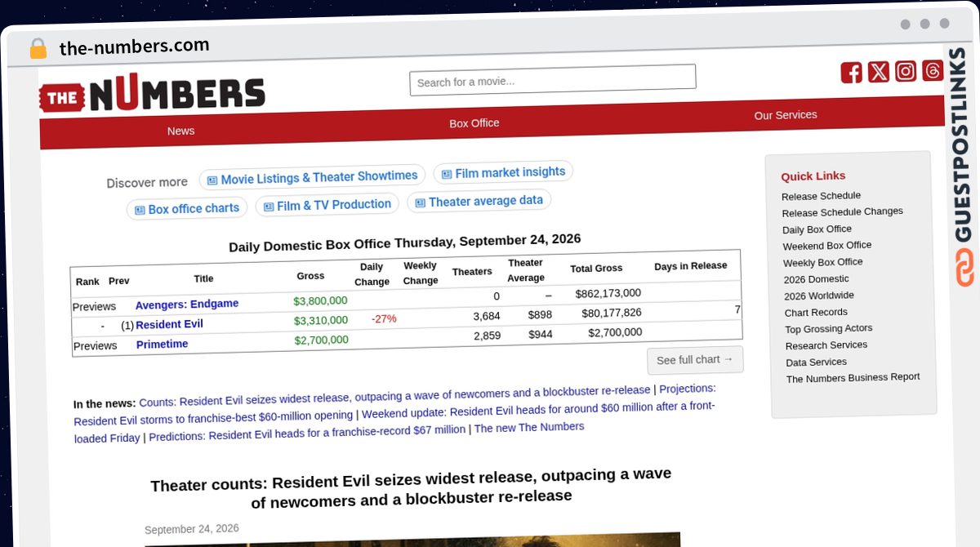Click the padlock icon in address bar
Screen dimensions: 980x547
tap(38, 49)
